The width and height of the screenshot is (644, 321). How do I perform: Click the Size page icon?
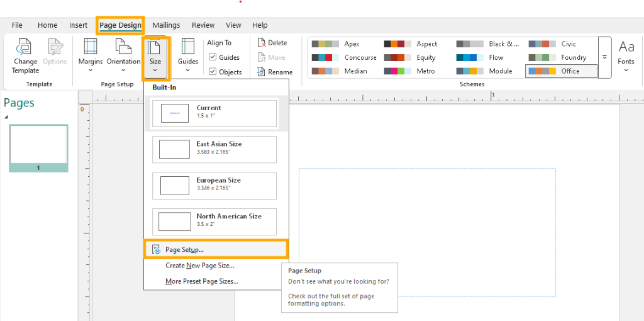click(155, 47)
